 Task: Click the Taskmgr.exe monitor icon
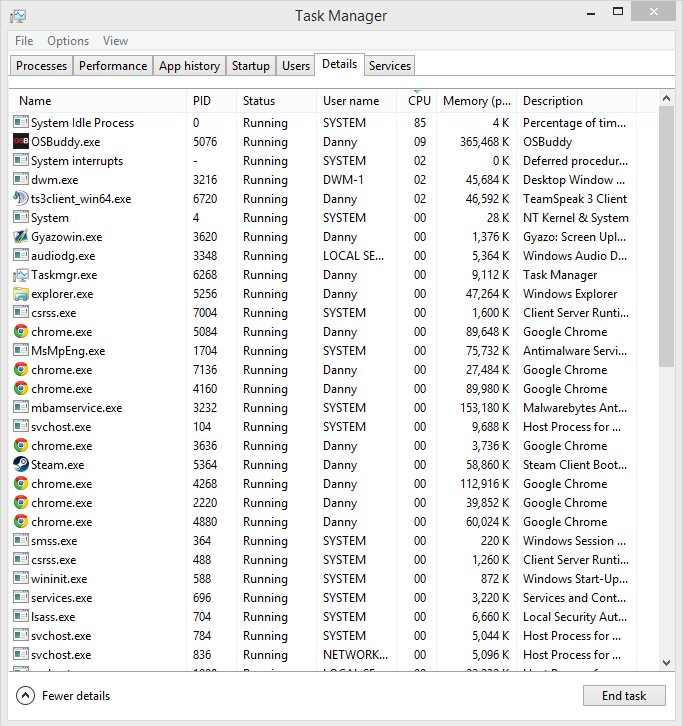[x=21, y=275]
